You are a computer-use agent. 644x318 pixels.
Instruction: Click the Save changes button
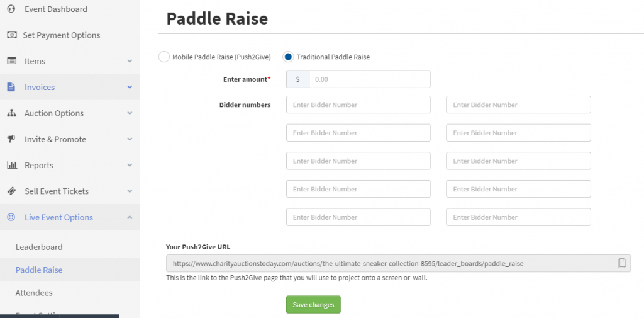(313, 304)
